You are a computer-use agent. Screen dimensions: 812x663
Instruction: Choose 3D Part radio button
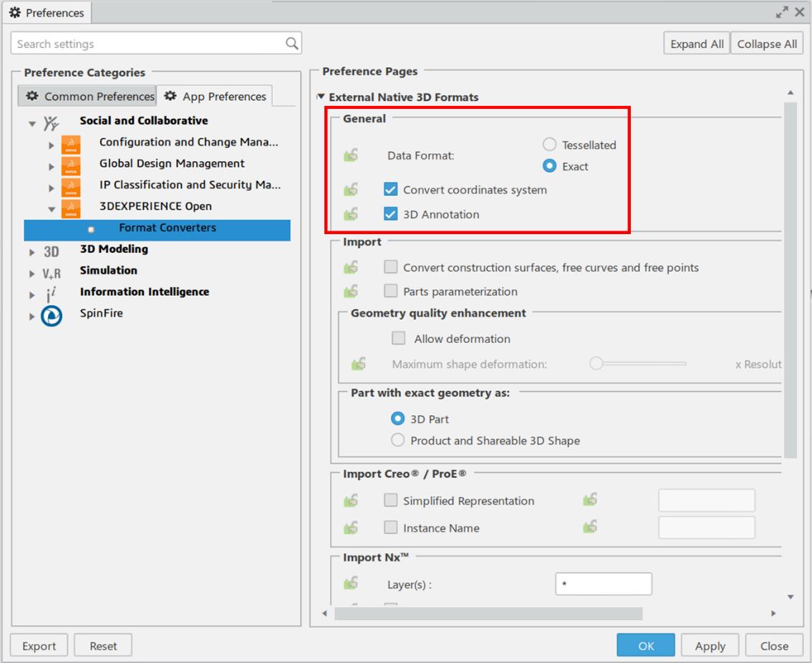pos(397,419)
